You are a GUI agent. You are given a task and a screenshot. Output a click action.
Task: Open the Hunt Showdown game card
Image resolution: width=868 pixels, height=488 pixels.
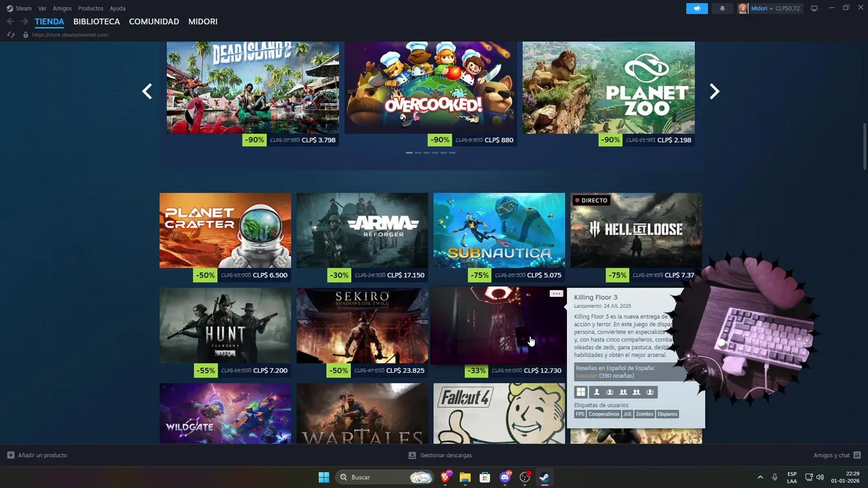(x=225, y=333)
